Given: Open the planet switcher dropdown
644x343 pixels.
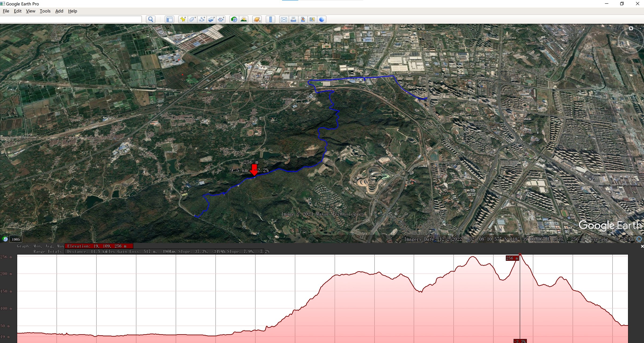Looking at the screenshot, I should 257,19.
